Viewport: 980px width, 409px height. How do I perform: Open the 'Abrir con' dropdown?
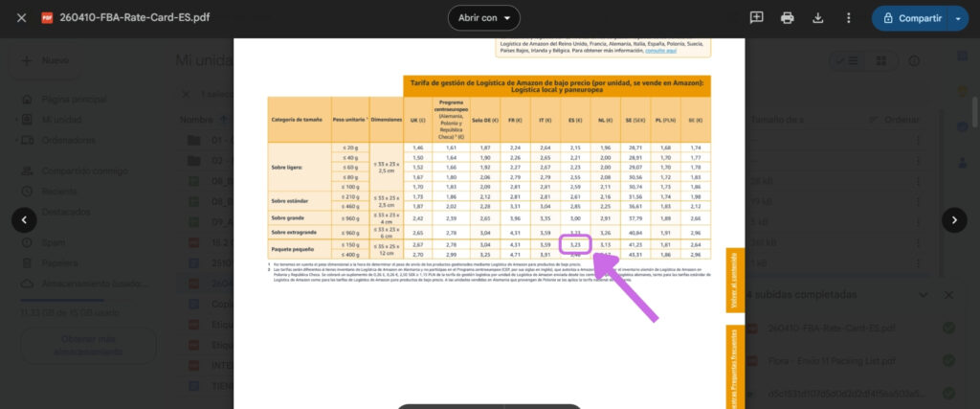point(483,18)
